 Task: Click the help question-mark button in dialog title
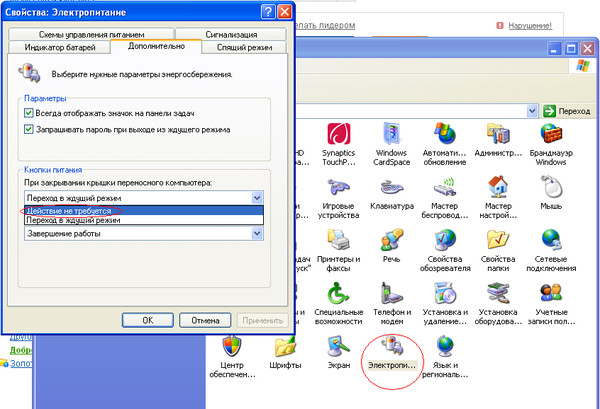click(268, 12)
